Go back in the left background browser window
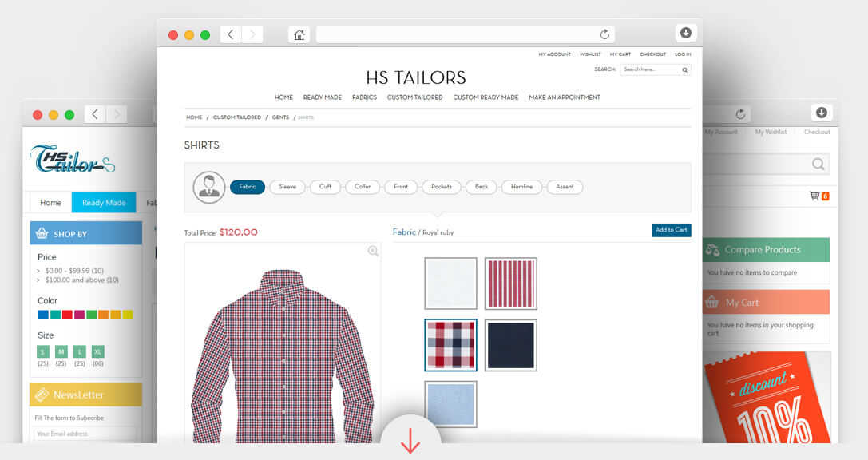The width and height of the screenshot is (868, 460). pos(95,114)
